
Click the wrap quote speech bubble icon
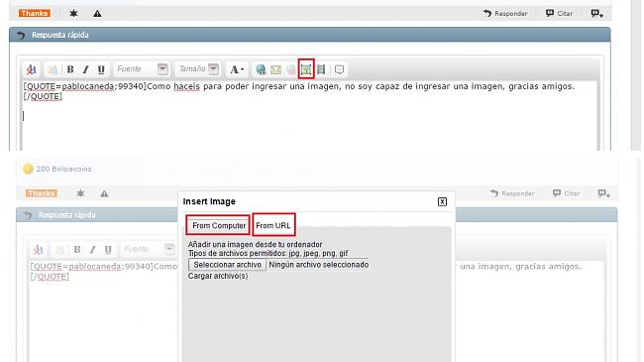[x=339, y=69]
